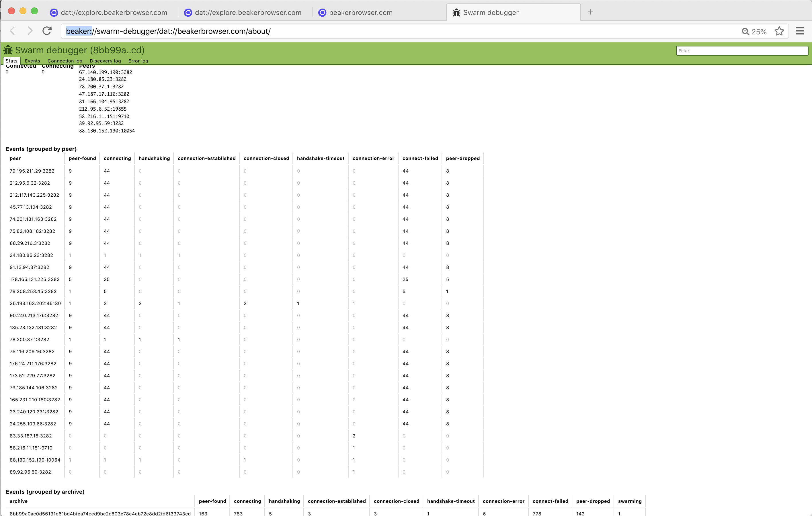Viewport: 812px width, 516px height.
Task: Open the Connection log tab
Action: click(x=65, y=61)
